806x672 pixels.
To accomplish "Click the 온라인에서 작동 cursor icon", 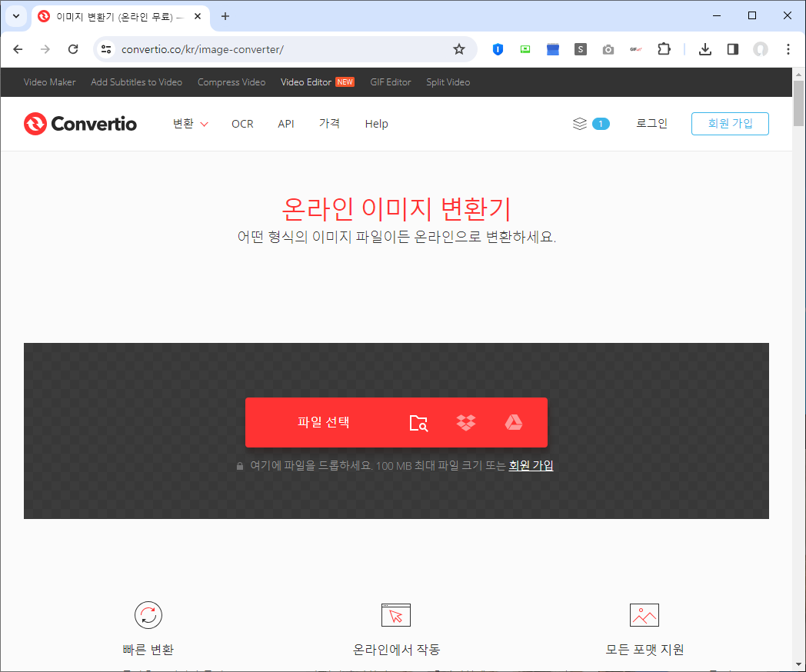I will tap(396, 615).
